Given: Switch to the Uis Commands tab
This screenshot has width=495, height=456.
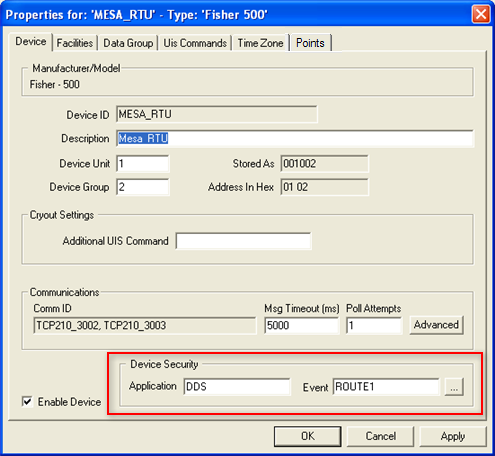Looking at the screenshot, I should tap(195, 43).
